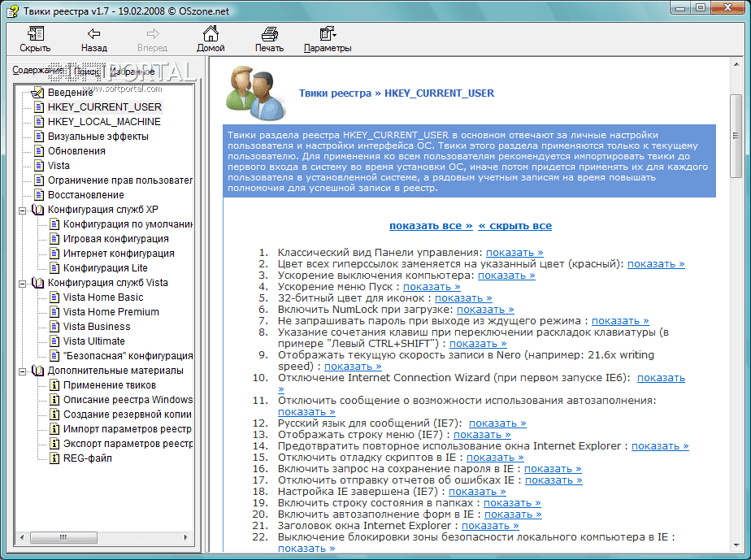Click the contents tree horizontal scrollbar thumb
751x560 pixels.
coord(63,537)
